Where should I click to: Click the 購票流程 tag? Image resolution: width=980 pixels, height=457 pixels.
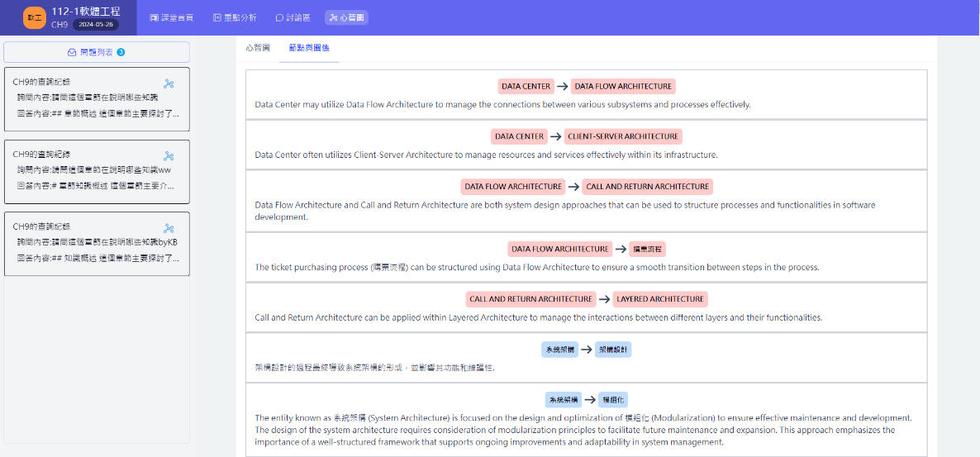tap(648, 249)
